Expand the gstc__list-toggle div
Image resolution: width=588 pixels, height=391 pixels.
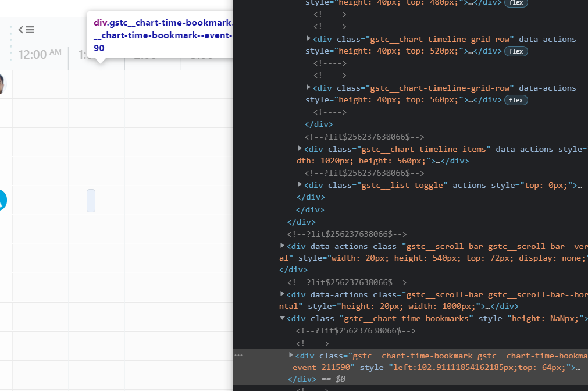[300, 185]
